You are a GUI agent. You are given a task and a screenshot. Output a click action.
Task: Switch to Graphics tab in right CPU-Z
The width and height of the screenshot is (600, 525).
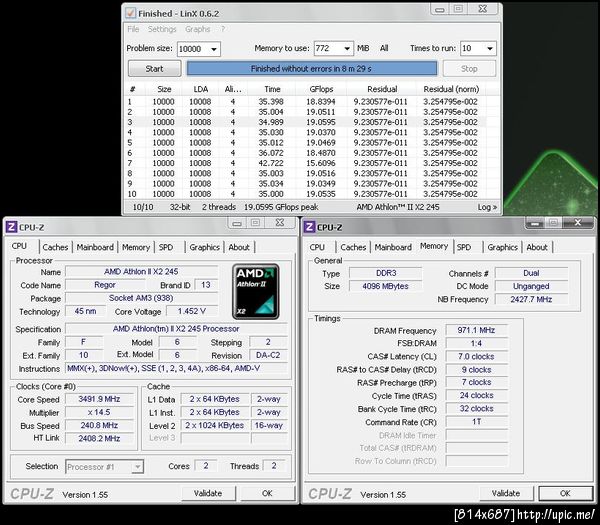[x=502, y=247]
